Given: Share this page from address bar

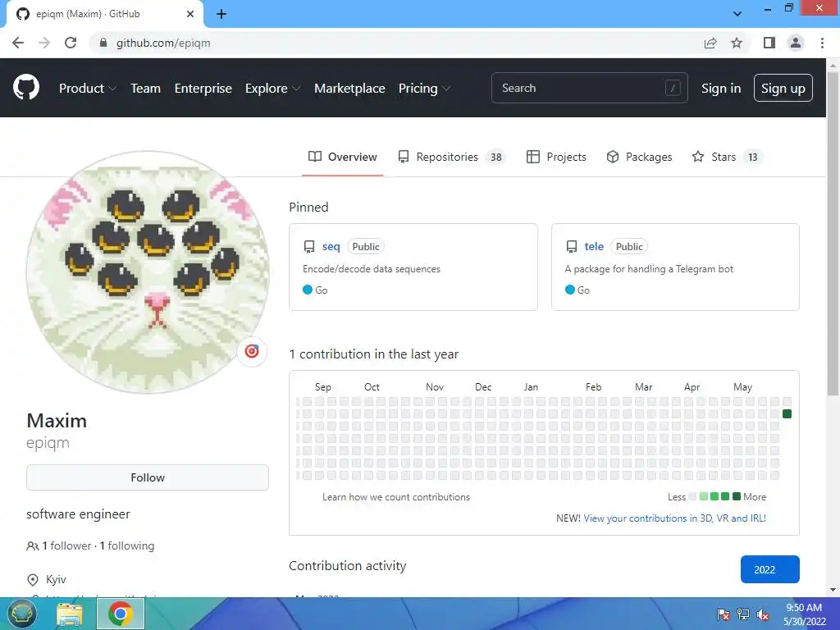Looking at the screenshot, I should [710, 43].
